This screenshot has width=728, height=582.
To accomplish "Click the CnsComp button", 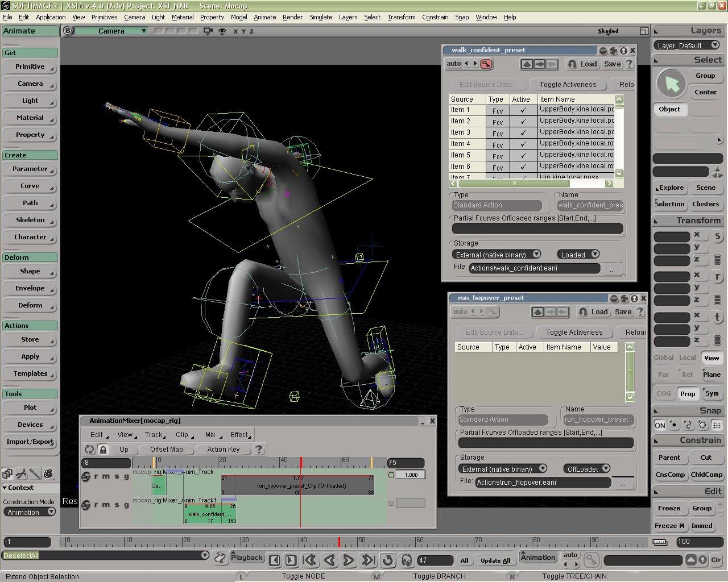I will (670, 475).
